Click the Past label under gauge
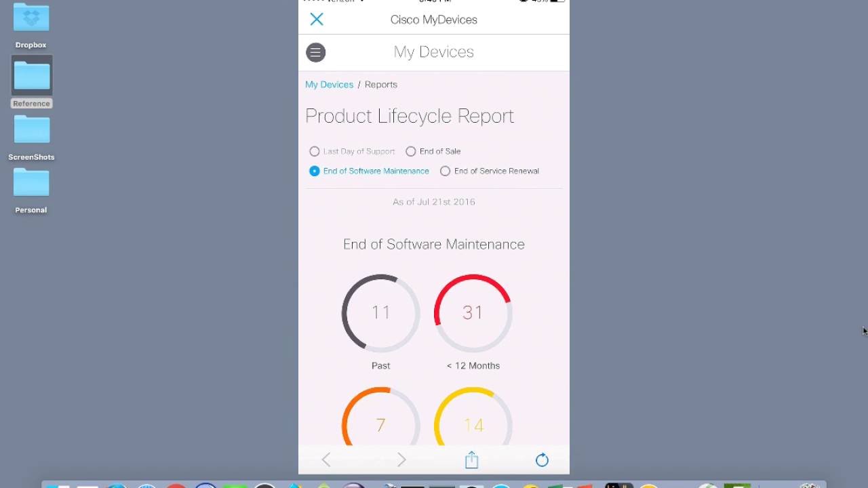The height and width of the screenshot is (488, 868). coord(380,365)
